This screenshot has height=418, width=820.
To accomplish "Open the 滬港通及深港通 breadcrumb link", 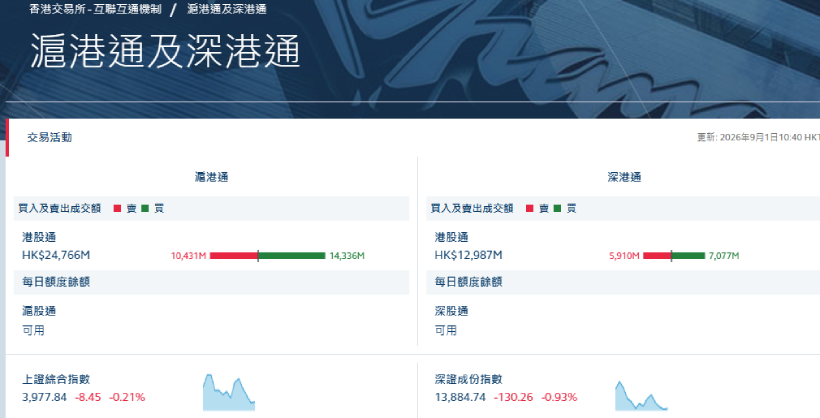I will pos(227,9).
